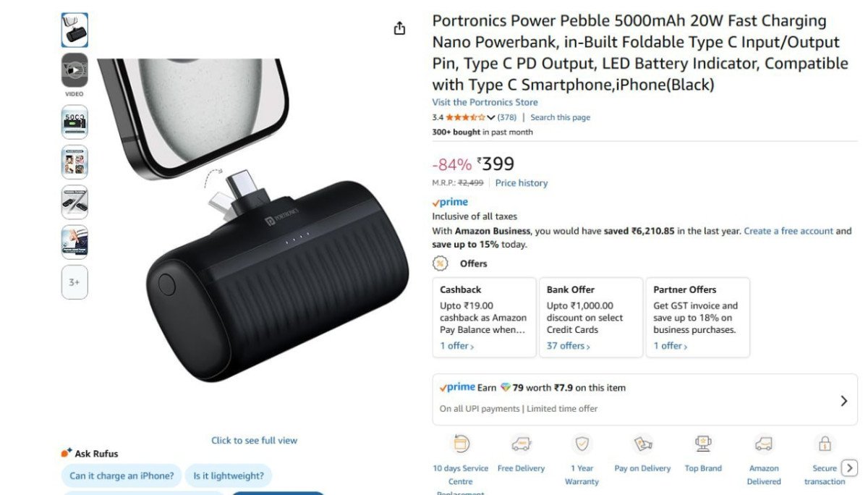Click the 1 Year Warranty icon

pos(582,444)
